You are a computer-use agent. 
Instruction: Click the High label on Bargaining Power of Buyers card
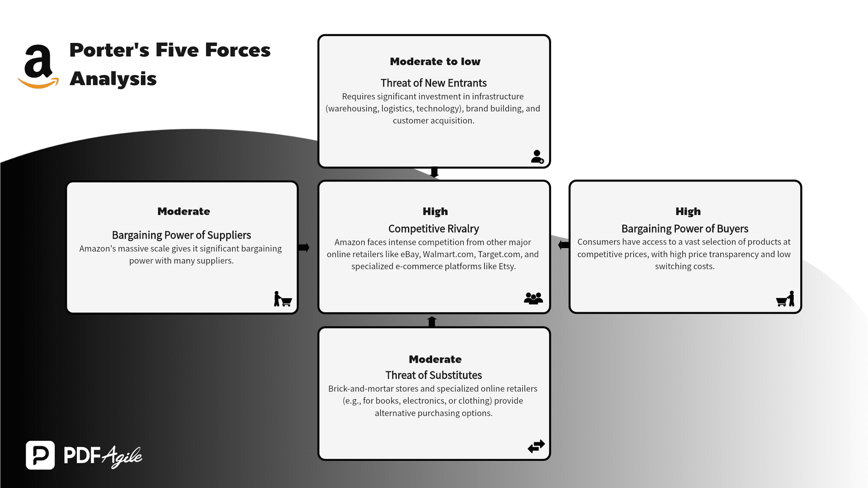[687, 211]
